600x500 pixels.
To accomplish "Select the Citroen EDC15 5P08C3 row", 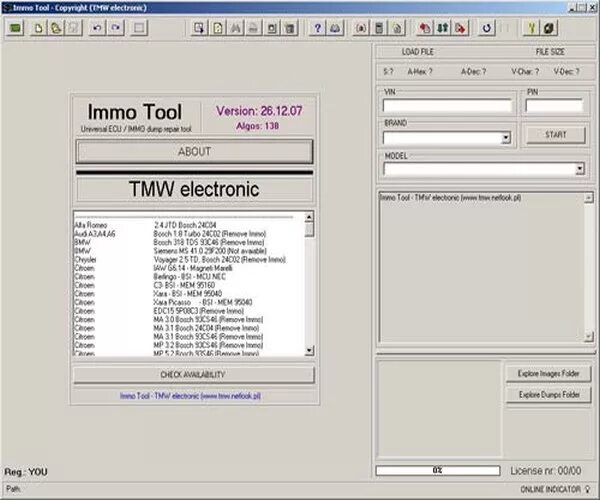I will tap(189, 311).
